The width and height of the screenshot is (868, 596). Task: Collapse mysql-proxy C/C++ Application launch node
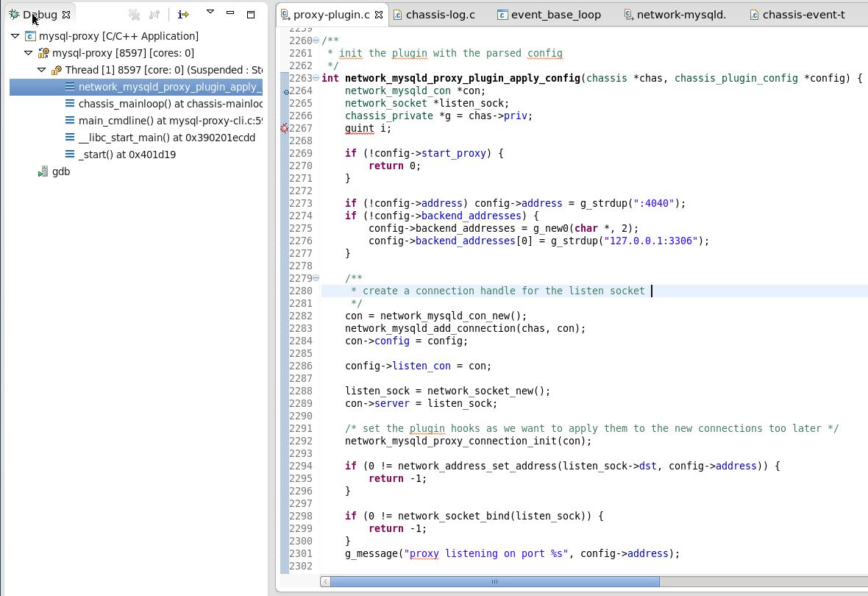15,36
